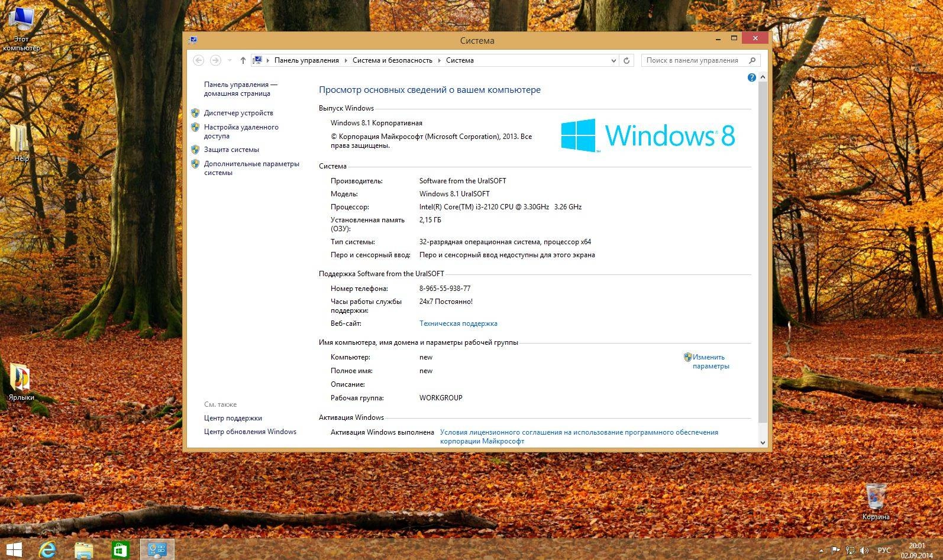
Task: Open volume speaker tray icon
Action: click(864, 551)
